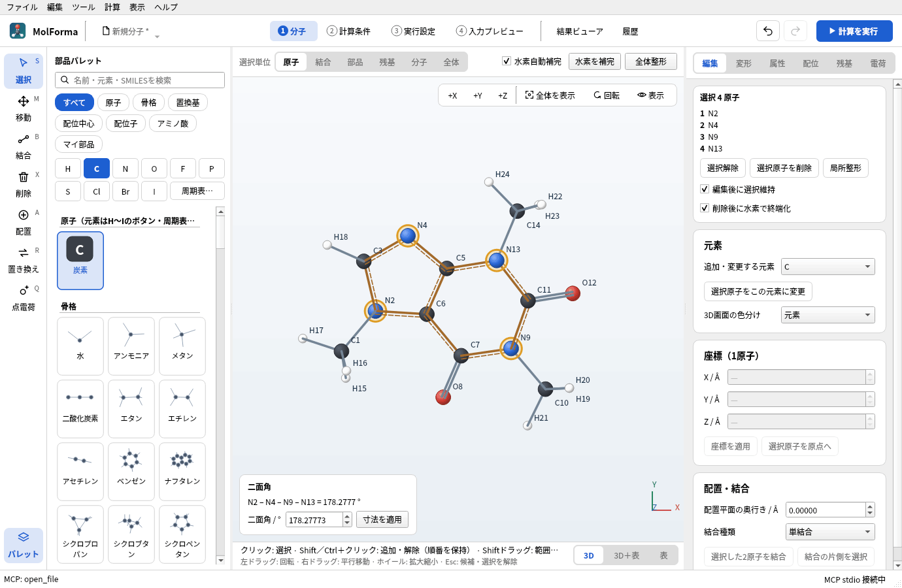Click the 計算を実行 button
The width and height of the screenshot is (902, 588).
[x=854, y=31]
